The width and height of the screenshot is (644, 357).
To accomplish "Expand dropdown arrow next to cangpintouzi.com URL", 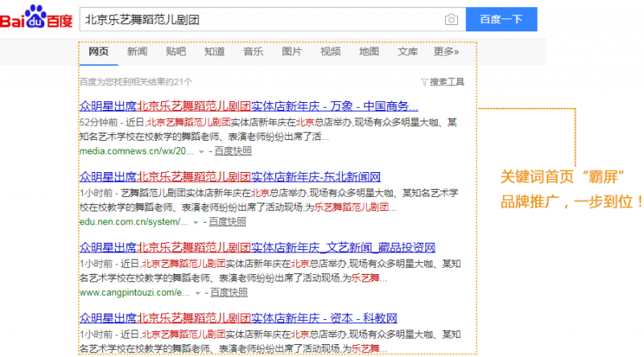I will click(197, 293).
